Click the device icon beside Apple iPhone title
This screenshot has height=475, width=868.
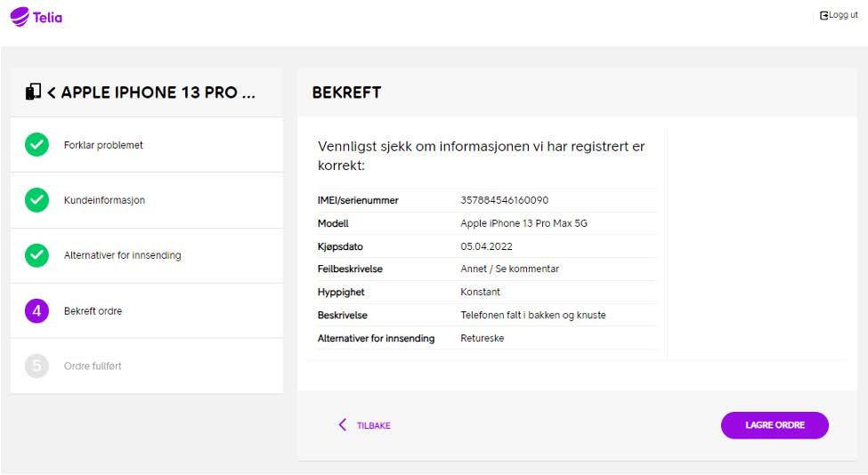point(33,92)
